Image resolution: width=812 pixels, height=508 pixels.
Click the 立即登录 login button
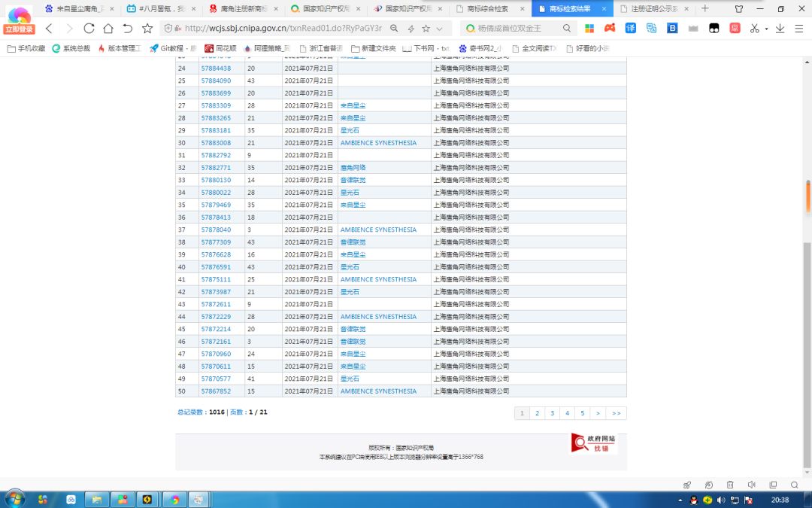pos(19,29)
